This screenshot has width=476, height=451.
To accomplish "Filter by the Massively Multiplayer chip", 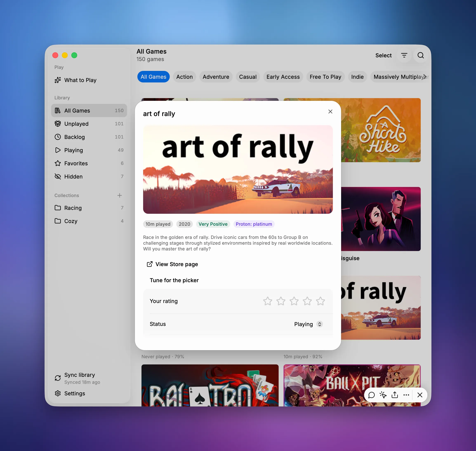I will point(400,77).
